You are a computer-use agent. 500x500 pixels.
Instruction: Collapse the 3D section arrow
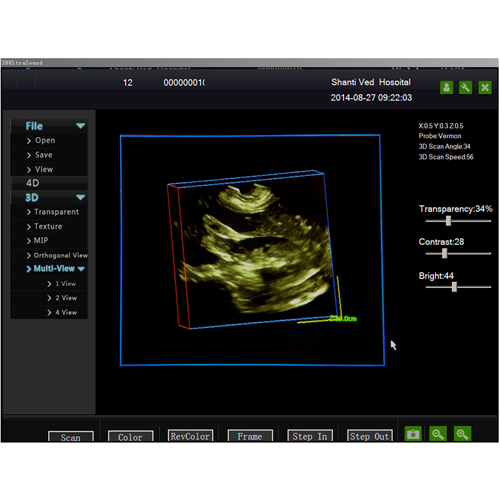(x=80, y=197)
